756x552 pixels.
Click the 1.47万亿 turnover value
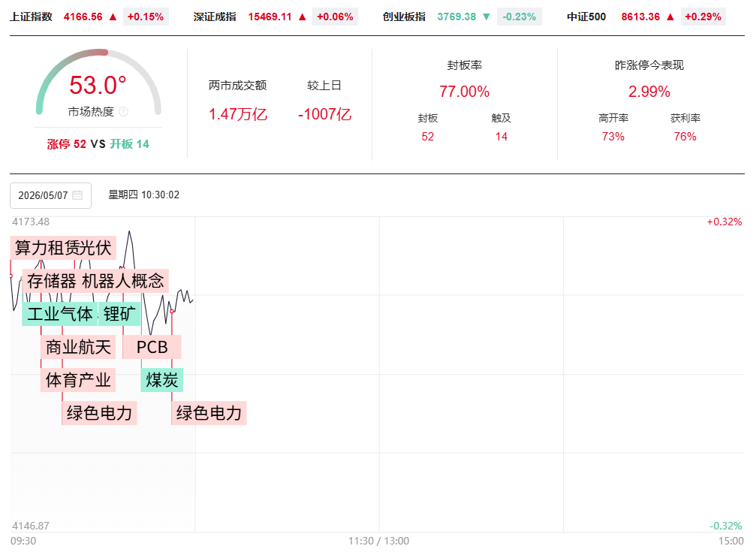pos(238,114)
